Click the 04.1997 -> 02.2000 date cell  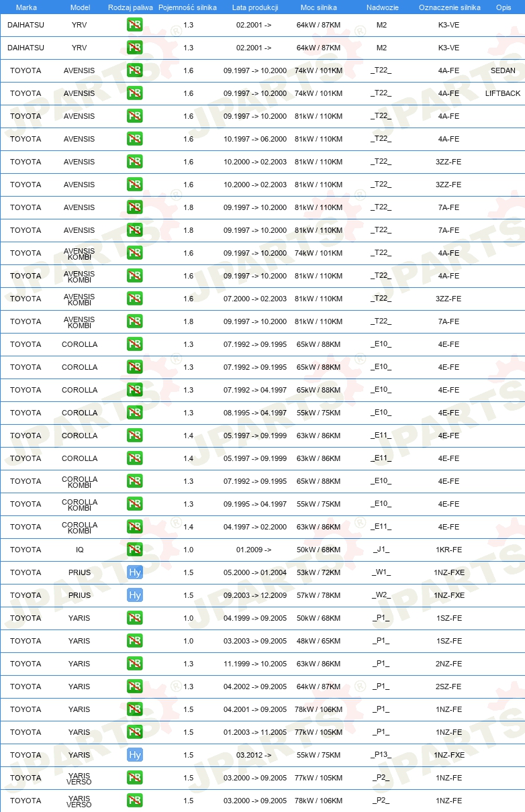click(255, 527)
